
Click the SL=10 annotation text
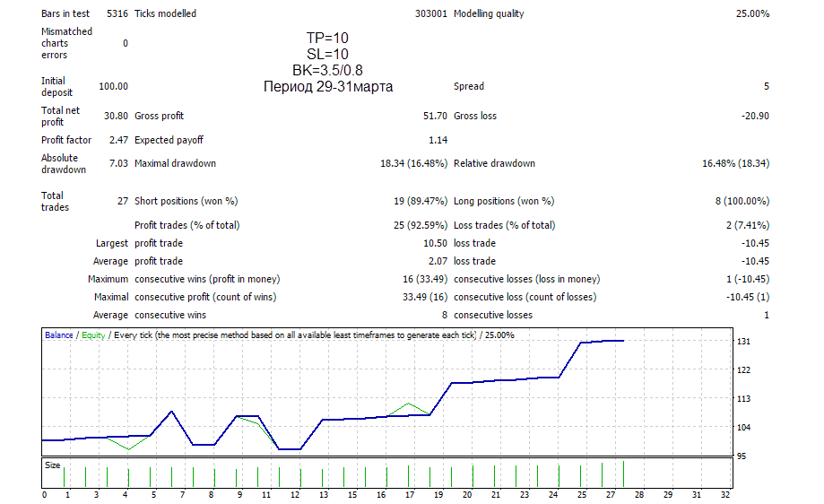tap(327, 54)
